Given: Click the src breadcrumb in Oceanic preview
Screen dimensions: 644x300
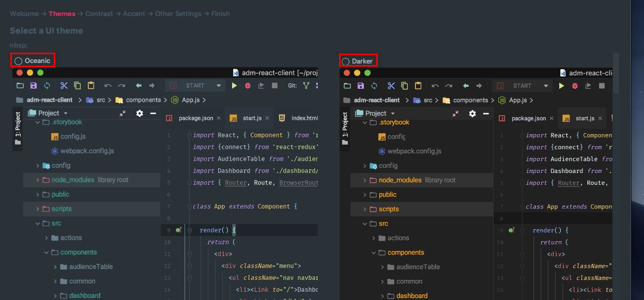Looking at the screenshot, I should click(x=97, y=100).
